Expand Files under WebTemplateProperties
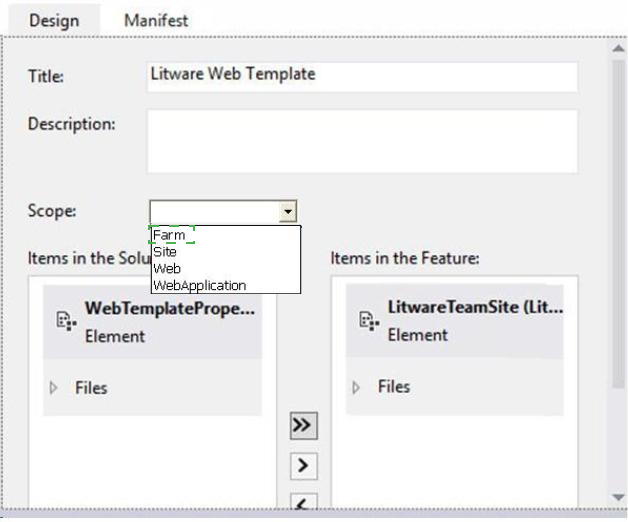This screenshot has width=628, height=522. tap(53, 388)
